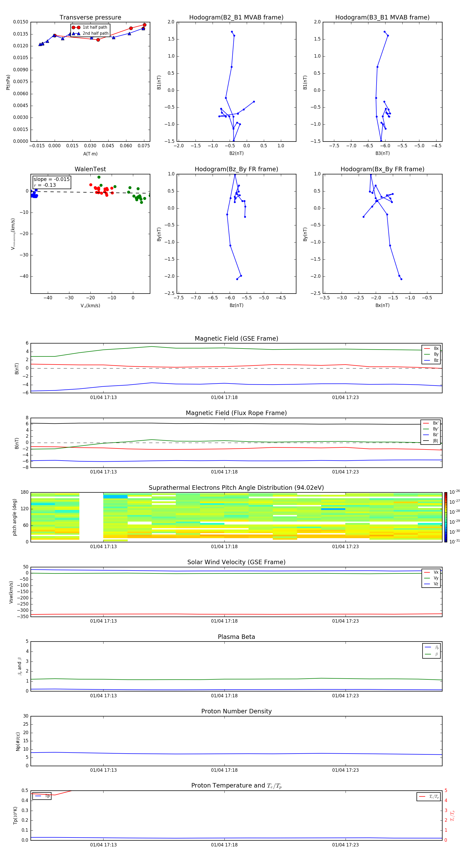Viewport: 473px width, 868px height.
Task: Click "01/04 17:18" tick under Proton Number Density
Action: click(224, 770)
